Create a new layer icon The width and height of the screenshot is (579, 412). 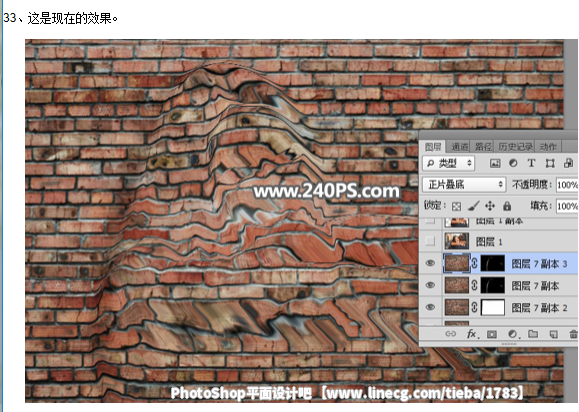coord(554,334)
